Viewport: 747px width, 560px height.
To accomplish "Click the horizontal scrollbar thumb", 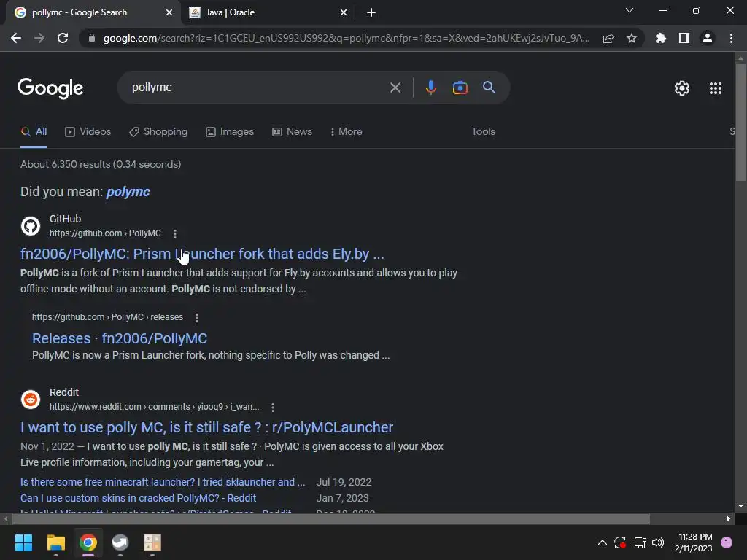I will [330, 518].
